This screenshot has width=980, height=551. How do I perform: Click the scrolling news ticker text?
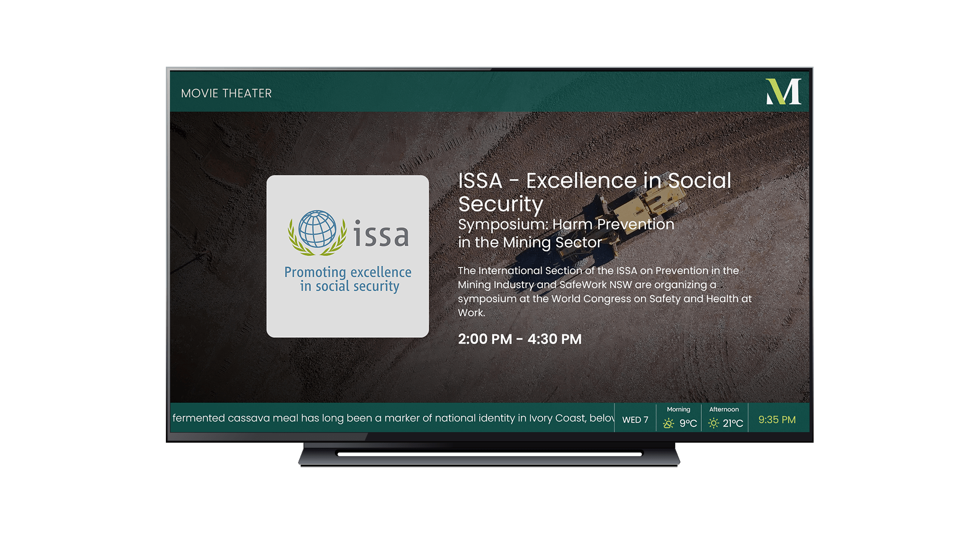(393, 418)
